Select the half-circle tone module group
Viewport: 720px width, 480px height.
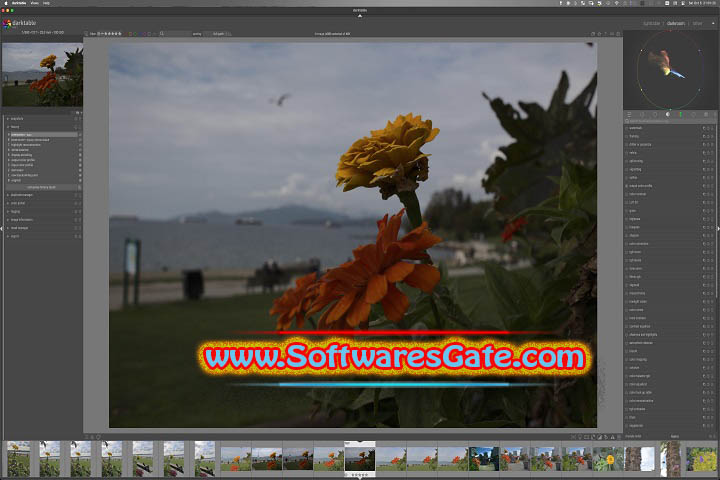[x=668, y=114]
